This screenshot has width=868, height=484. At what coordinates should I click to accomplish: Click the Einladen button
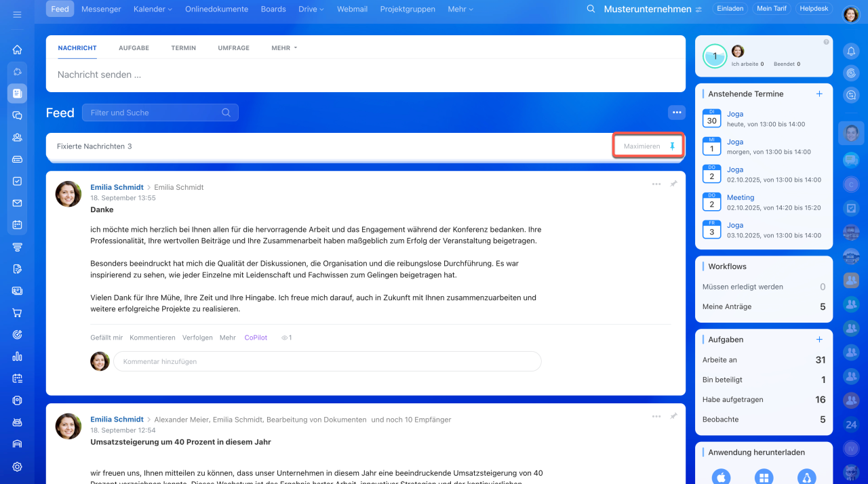[x=730, y=9]
